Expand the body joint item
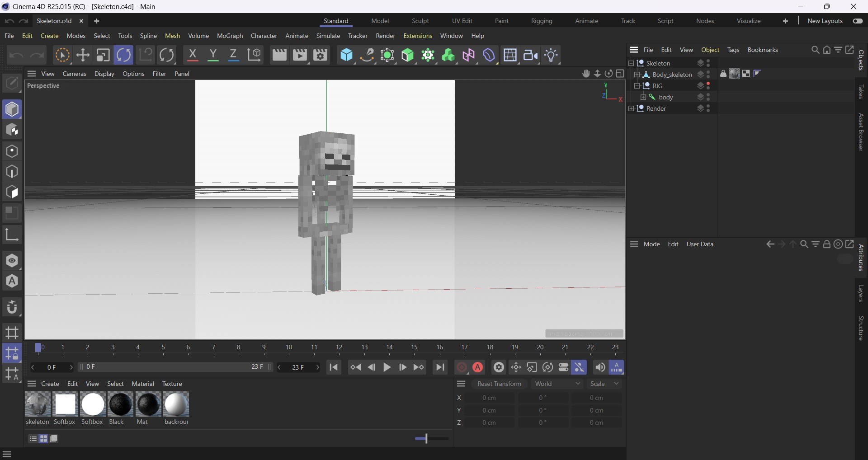 click(x=643, y=97)
